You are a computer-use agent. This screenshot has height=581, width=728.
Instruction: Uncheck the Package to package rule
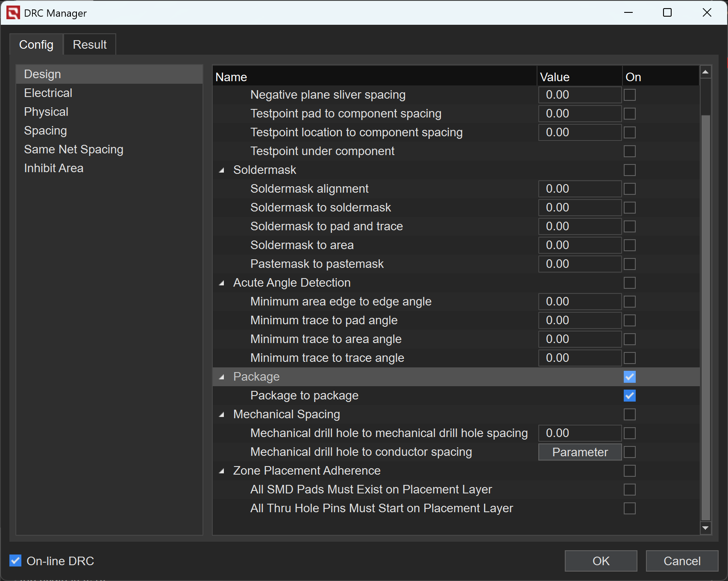pyautogui.click(x=629, y=396)
